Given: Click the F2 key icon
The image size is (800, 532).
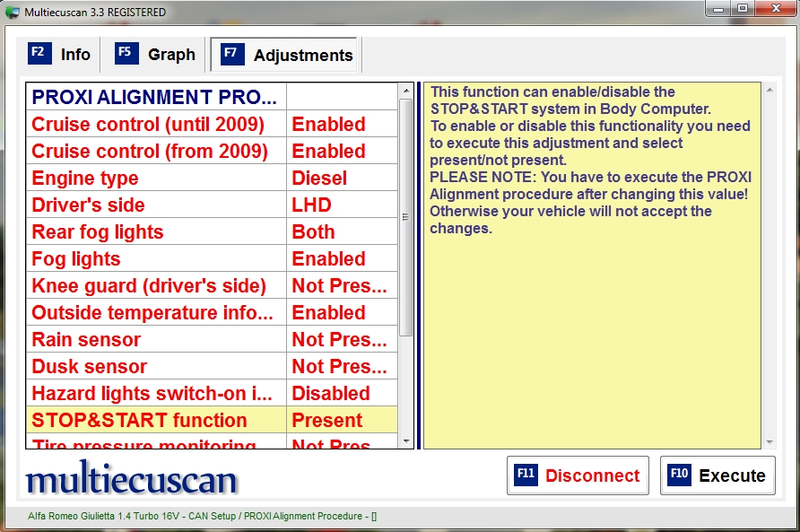Looking at the screenshot, I should click(x=39, y=53).
